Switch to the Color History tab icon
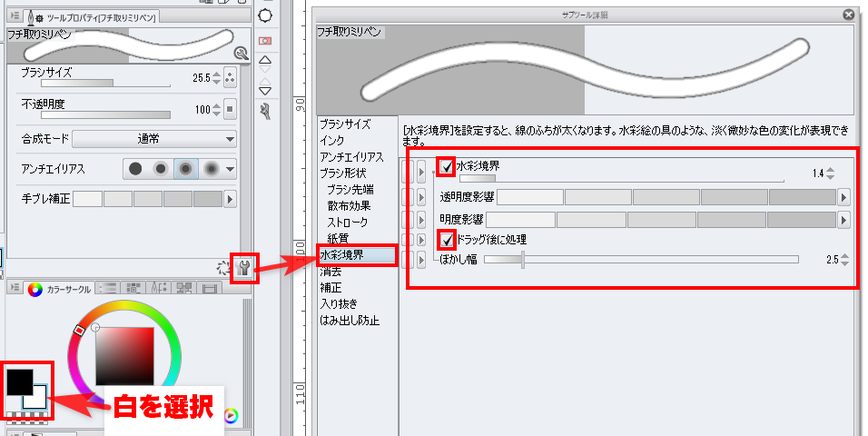 tap(209, 288)
